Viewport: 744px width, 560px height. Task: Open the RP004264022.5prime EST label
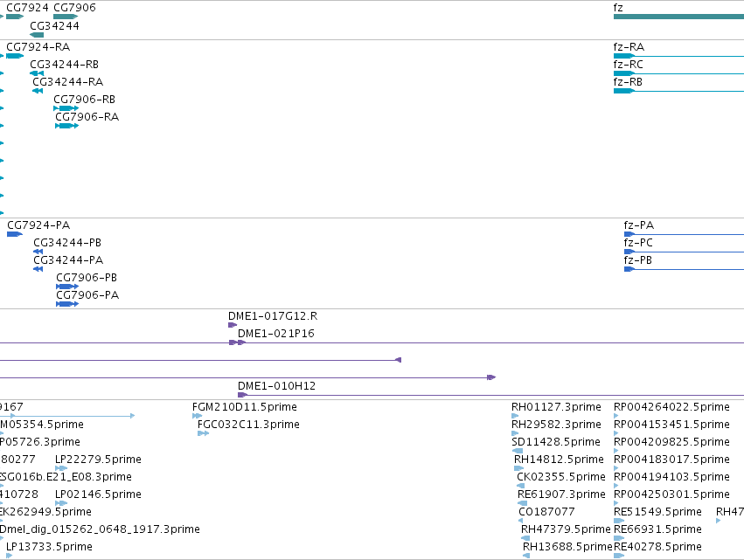[x=671, y=407]
